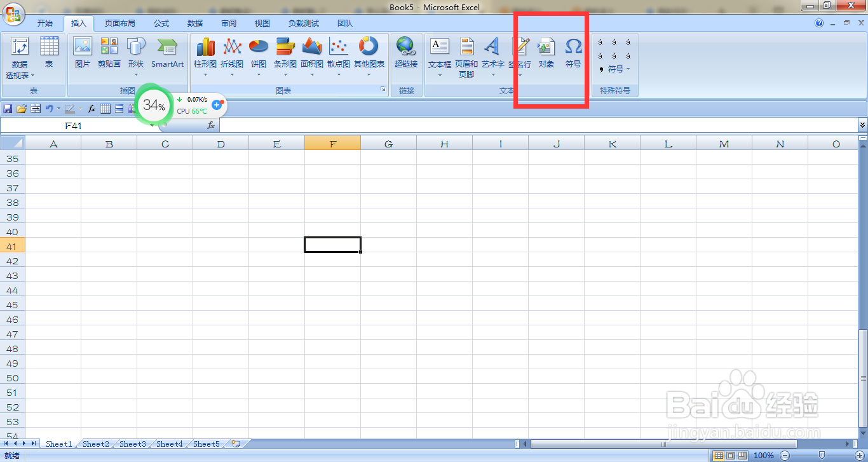This screenshot has height=462, width=868.
Task: Switch to Page Layout view
Action: coord(730,455)
